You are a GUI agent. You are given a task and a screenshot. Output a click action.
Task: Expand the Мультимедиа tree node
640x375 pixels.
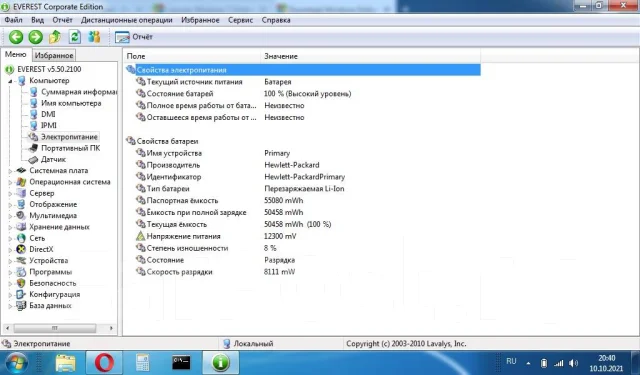point(10,216)
